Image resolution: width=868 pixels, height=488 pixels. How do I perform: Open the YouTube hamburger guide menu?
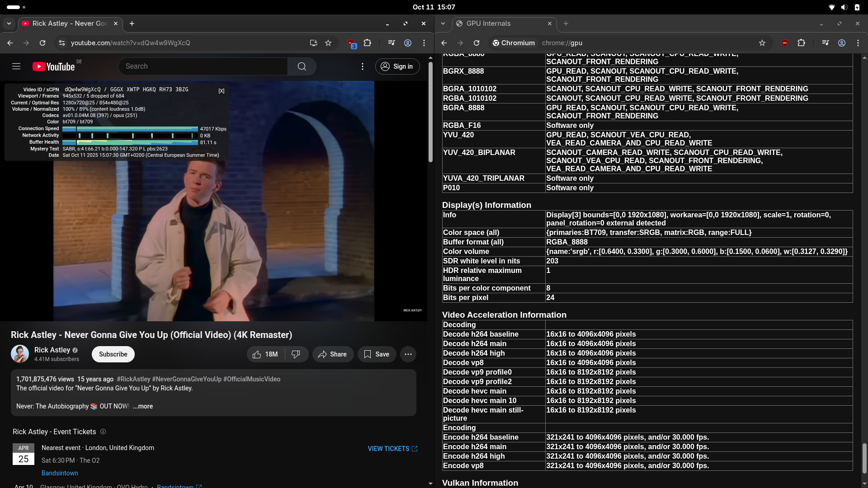16,66
